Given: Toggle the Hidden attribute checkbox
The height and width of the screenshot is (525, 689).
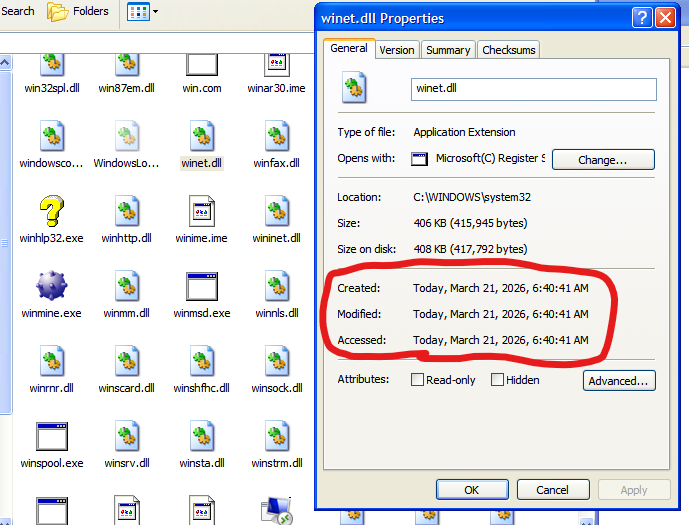Looking at the screenshot, I should point(497,380).
